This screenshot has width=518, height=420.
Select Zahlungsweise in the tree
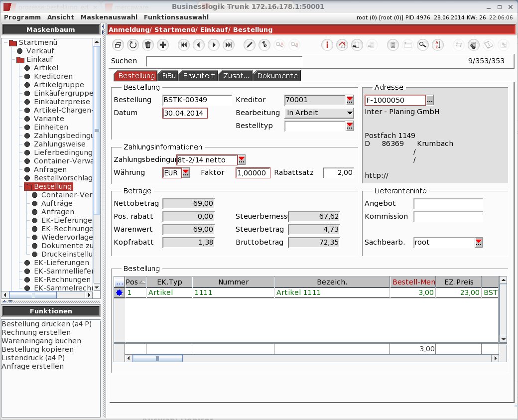click(x=60, y=144)
